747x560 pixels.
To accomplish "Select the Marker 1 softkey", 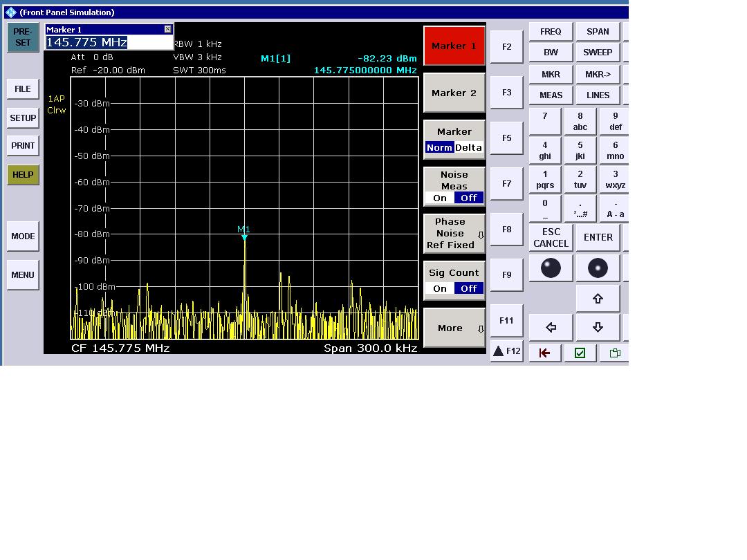I will point(454,46).
